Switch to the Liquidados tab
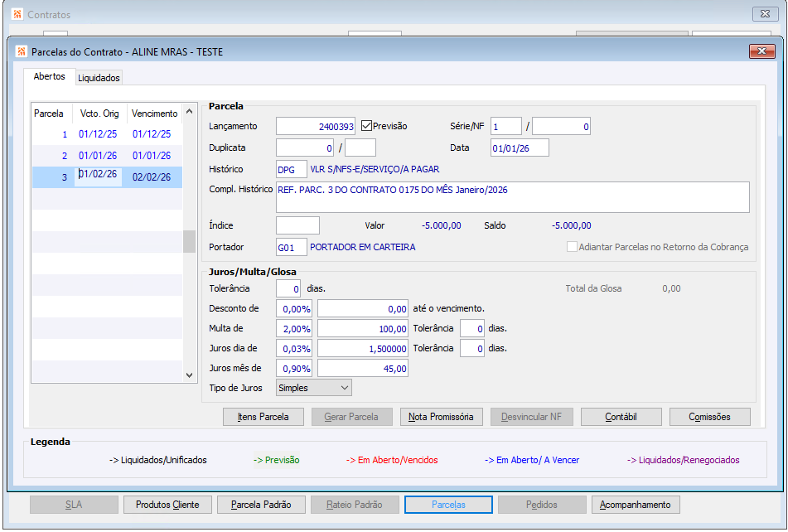 pos(99,78)
